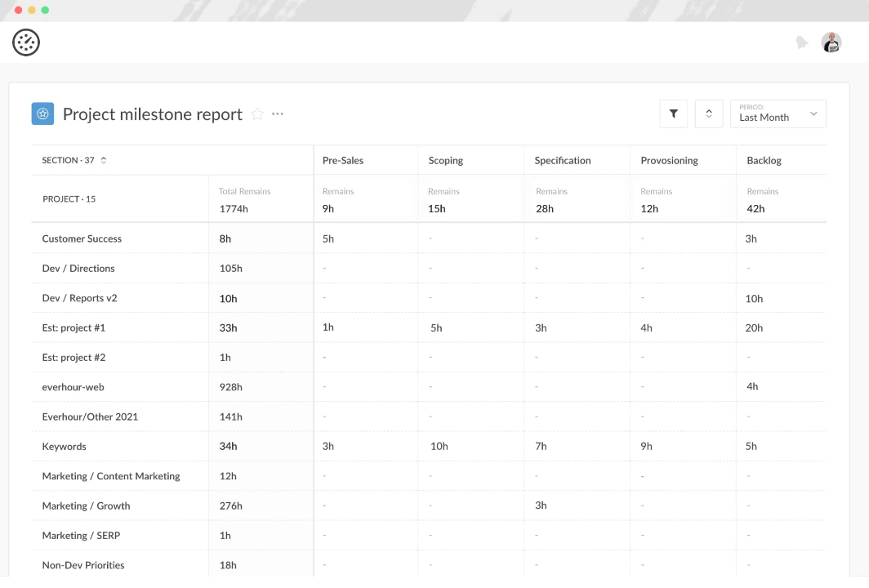Click the Scoping 15h remains total
Screen dimensions: 869x588
(437, 209)
